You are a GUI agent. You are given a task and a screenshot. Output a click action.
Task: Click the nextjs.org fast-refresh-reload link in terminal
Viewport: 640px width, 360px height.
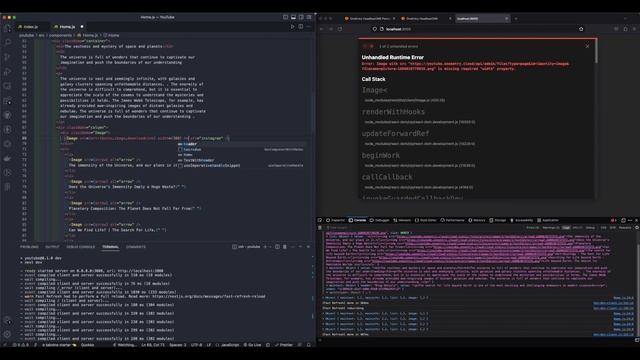click(x=209, y=296)
